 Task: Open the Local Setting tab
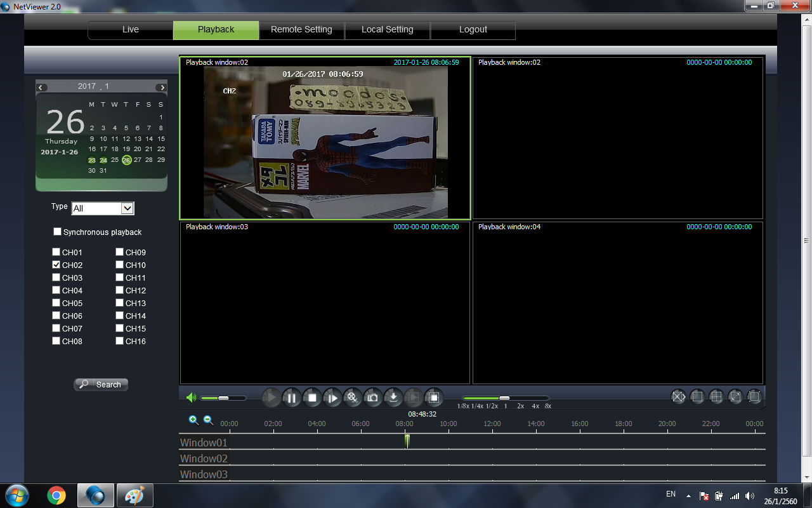click(388, 30)
